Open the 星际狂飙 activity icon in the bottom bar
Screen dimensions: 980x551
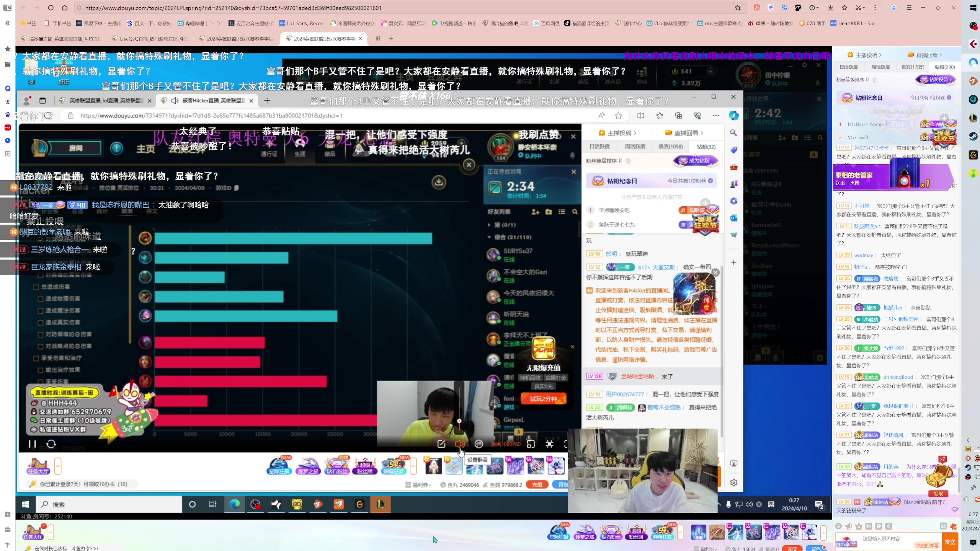point(559,531)
